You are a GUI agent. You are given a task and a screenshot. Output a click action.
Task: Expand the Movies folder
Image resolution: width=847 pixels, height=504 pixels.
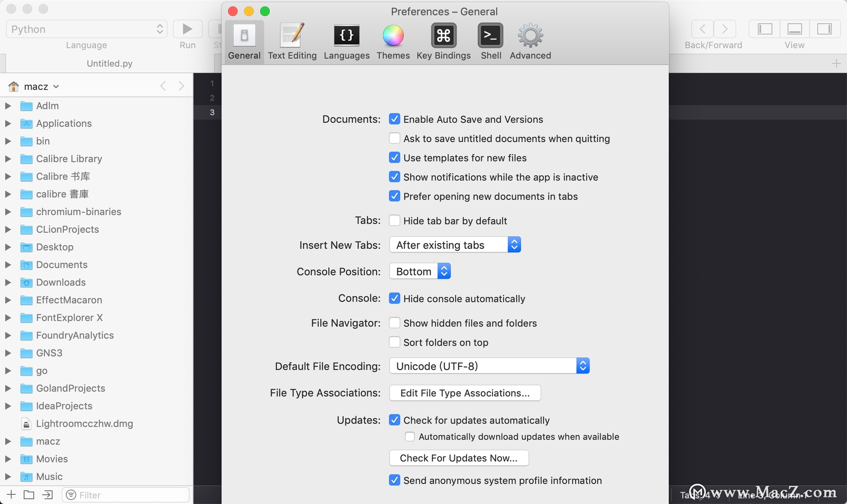8,459
